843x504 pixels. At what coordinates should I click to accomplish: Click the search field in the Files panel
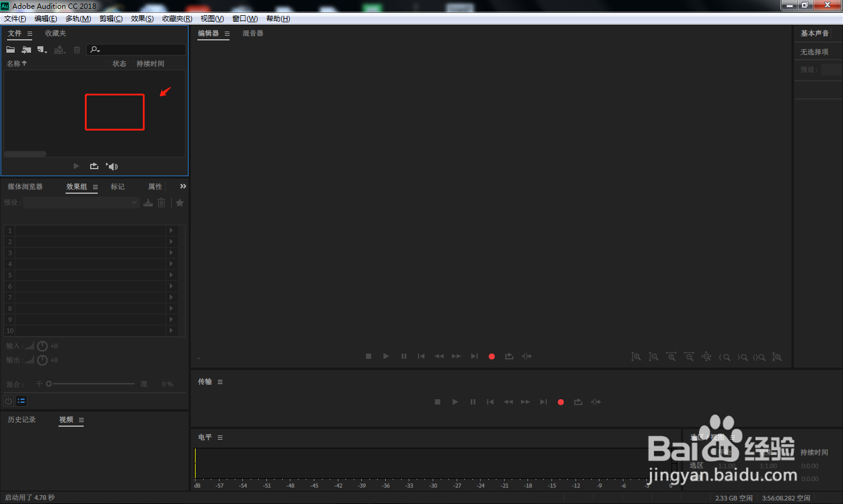click(136, 50)
